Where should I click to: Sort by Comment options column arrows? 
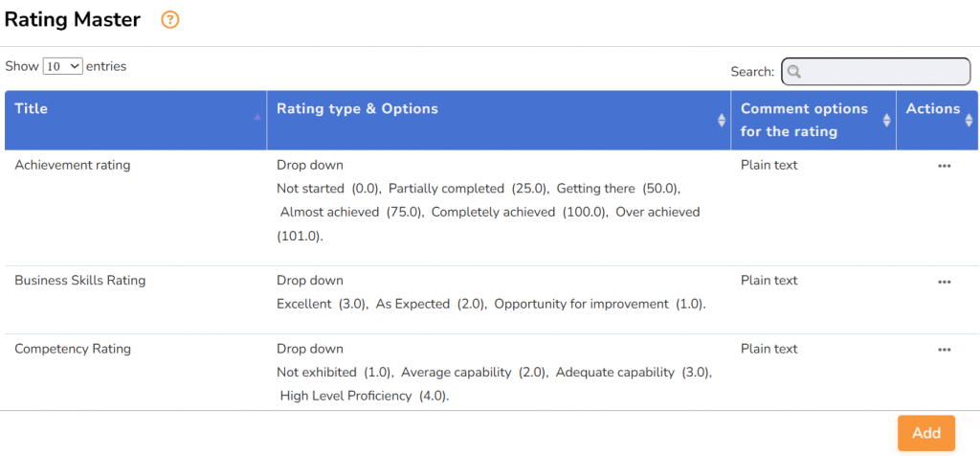coord(886,120)
